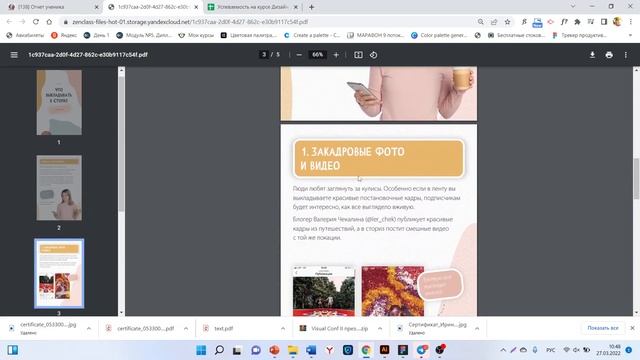Screen dimensions: 640x360
Task: Open File Explorer from the taskbar
Action: (293, 350)
